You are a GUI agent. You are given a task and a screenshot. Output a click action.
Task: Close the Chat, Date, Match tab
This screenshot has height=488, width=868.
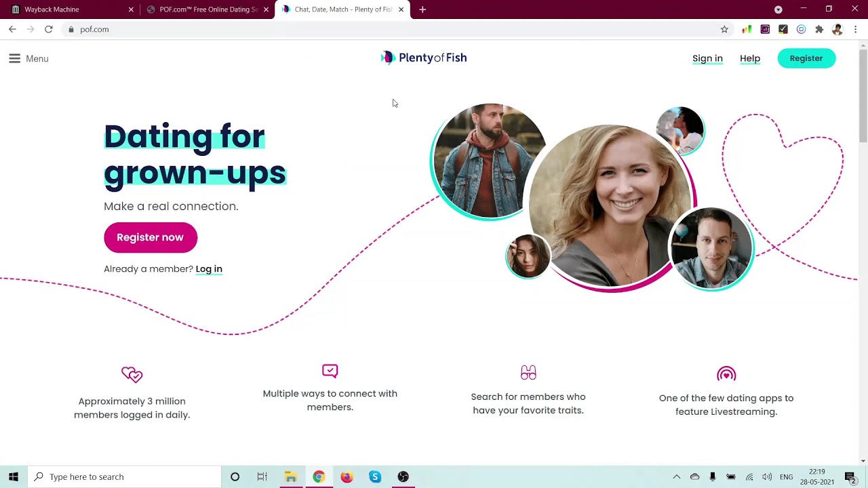click(x=401, y=9)
